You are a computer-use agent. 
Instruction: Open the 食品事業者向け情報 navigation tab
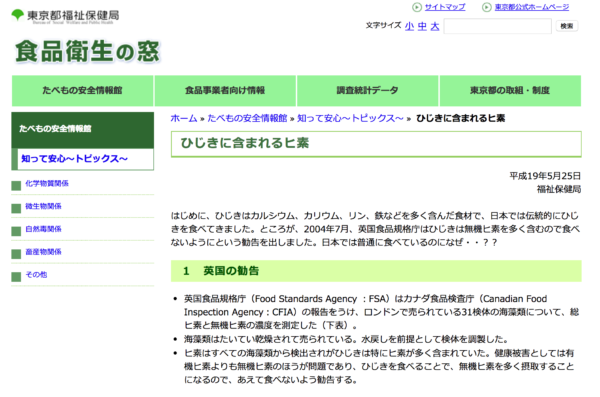point(225,90)
